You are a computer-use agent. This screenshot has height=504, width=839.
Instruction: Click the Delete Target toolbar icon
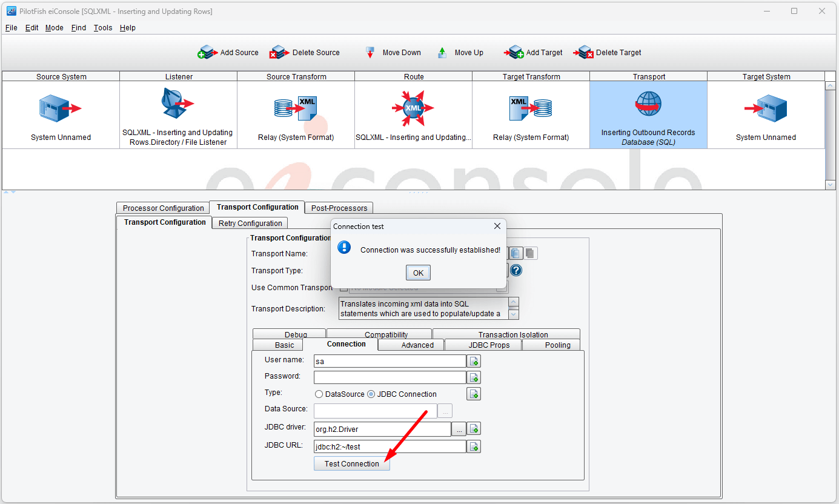pos(584,53)
